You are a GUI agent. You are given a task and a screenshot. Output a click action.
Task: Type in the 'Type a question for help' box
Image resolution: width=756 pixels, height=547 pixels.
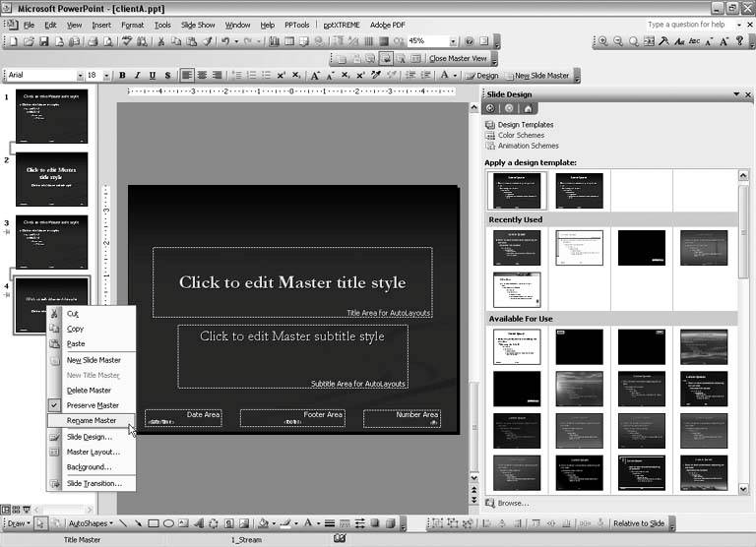pos(691,25)
